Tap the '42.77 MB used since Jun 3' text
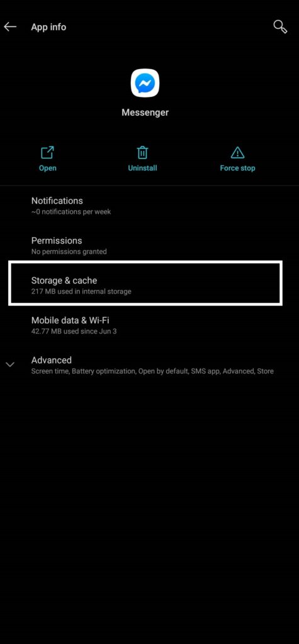This screenshot has height=644, width=299. click(x=74, y=331)
